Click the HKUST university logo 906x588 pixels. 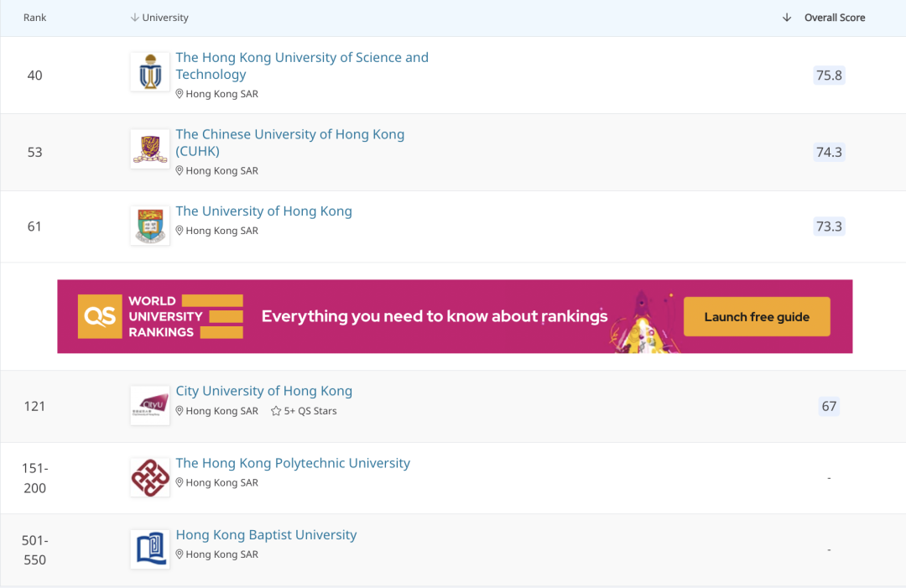pos(150,72)
